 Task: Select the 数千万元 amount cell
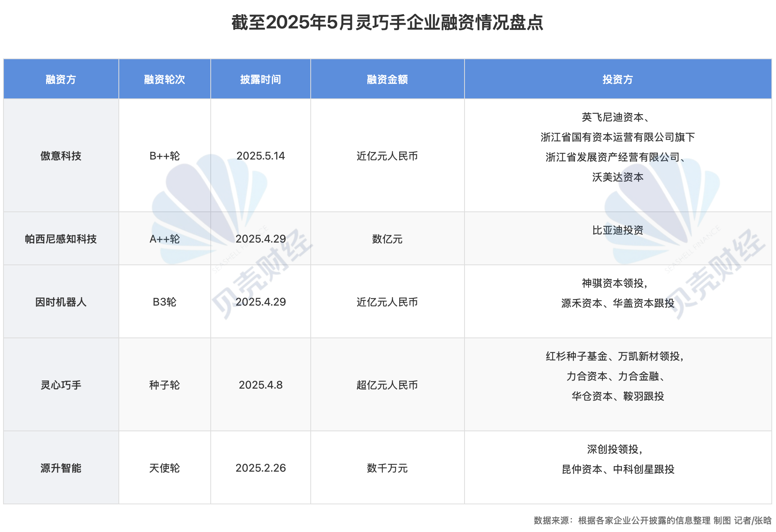pyautogui.click(x=387, y=468)
